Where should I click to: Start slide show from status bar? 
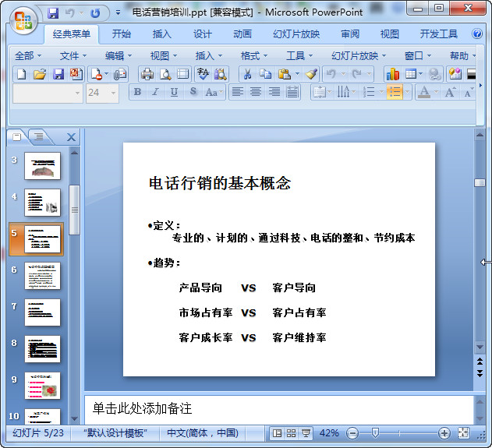click(306, 433)
